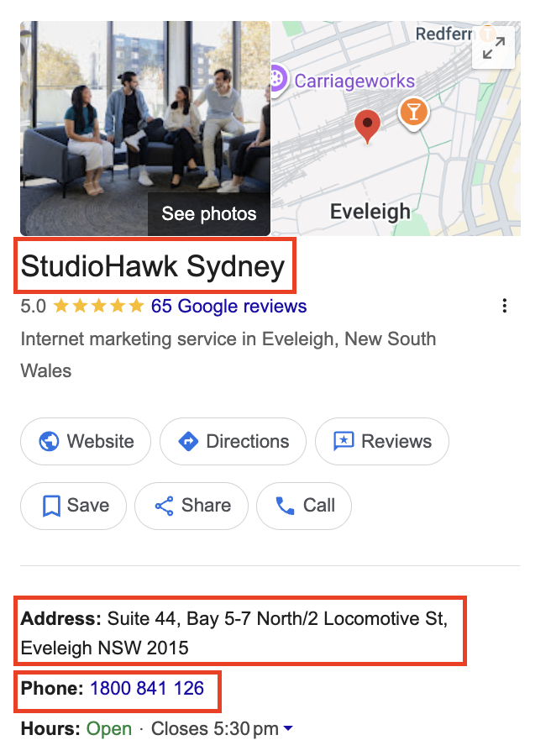Click the StudioHawk team photo thumbnail

tap(145, 129)
